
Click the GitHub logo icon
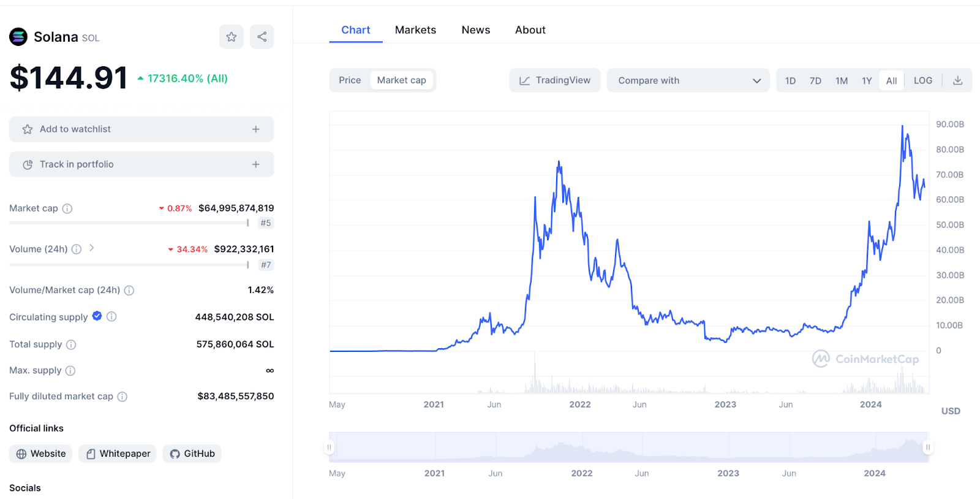(x=175, y=454)
